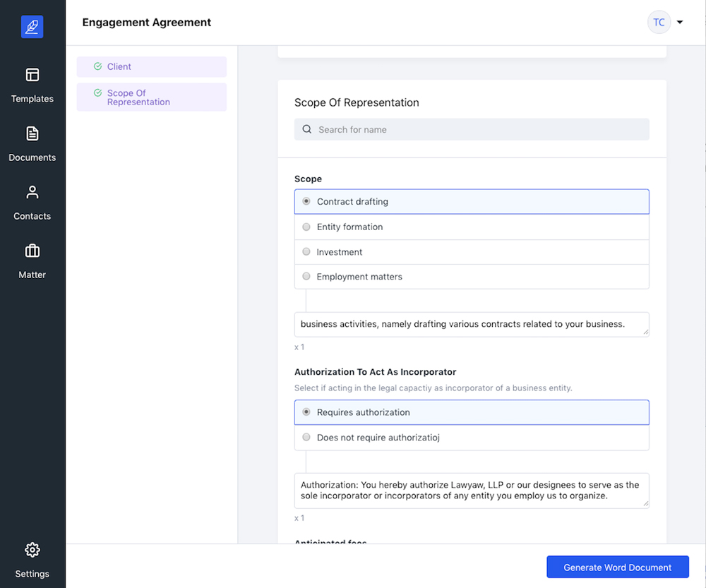The width and height of the screenshot is (706, 588).
Task: Open the Documents page icon
Action: [32, 133]
